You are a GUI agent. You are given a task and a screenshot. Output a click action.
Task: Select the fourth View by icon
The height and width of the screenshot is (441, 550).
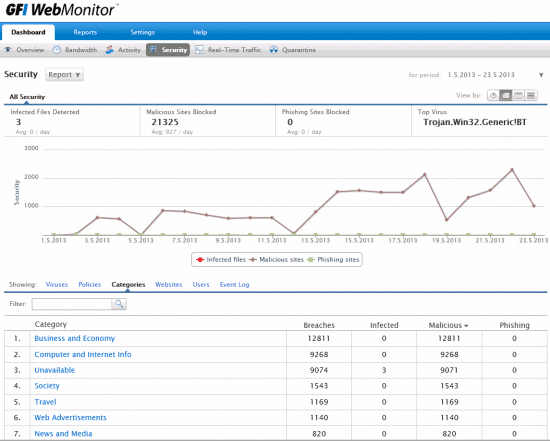(531, 95)
